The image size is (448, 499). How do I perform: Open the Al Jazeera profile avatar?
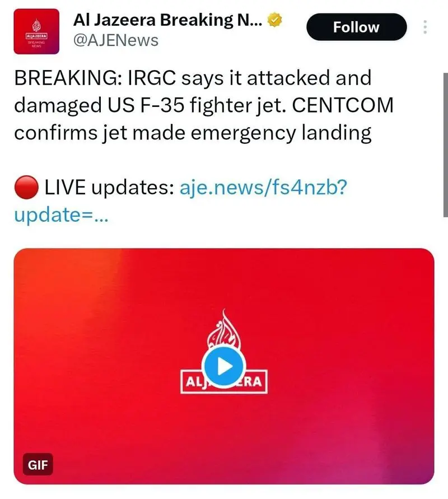[36, 31]
